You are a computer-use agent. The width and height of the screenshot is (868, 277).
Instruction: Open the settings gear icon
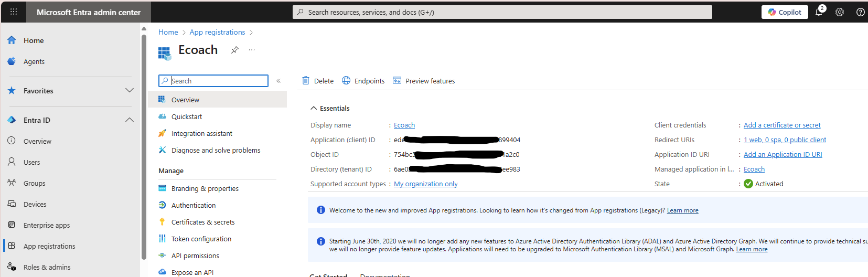(x=840, y=12)
